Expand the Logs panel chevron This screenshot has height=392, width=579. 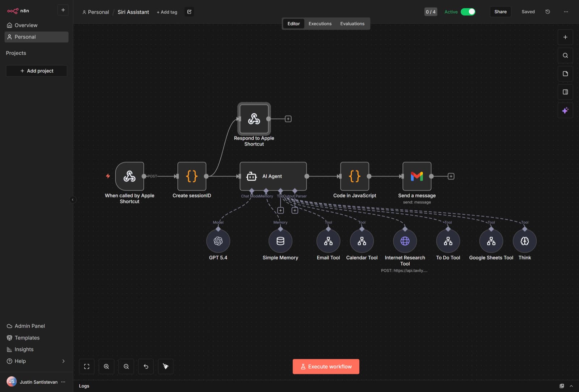coord(571,386)
